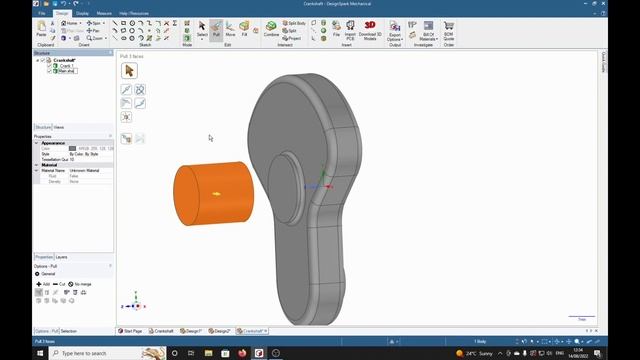Switch to the Design1 document tab
The height and width of the screenshot is (360, 640).
tap(191, 331)
